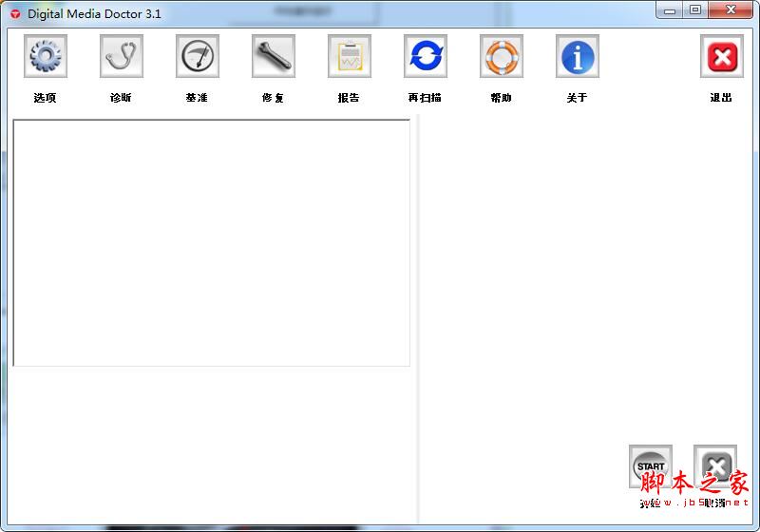Click the START button
760x532 pixels.
tap(651, 466)
